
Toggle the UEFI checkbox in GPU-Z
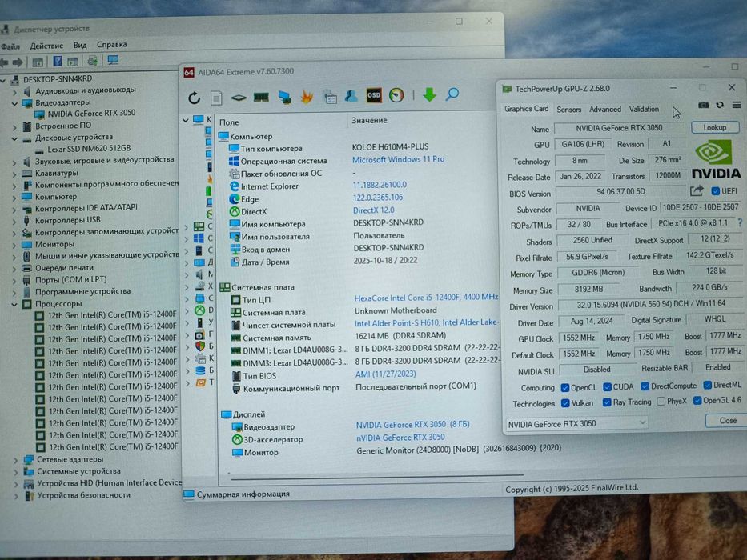[x=715, y=191]
